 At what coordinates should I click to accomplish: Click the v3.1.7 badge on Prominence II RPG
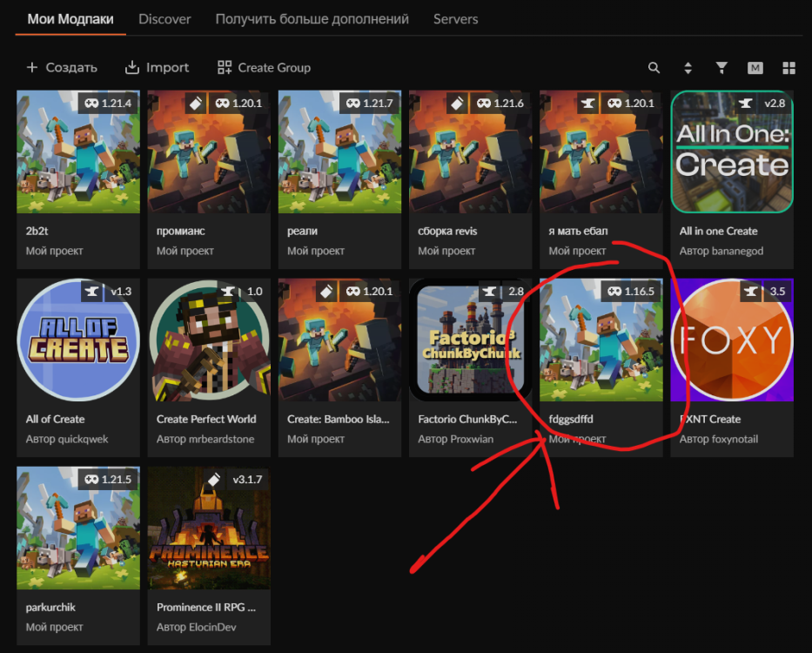(x=247, y=480)
